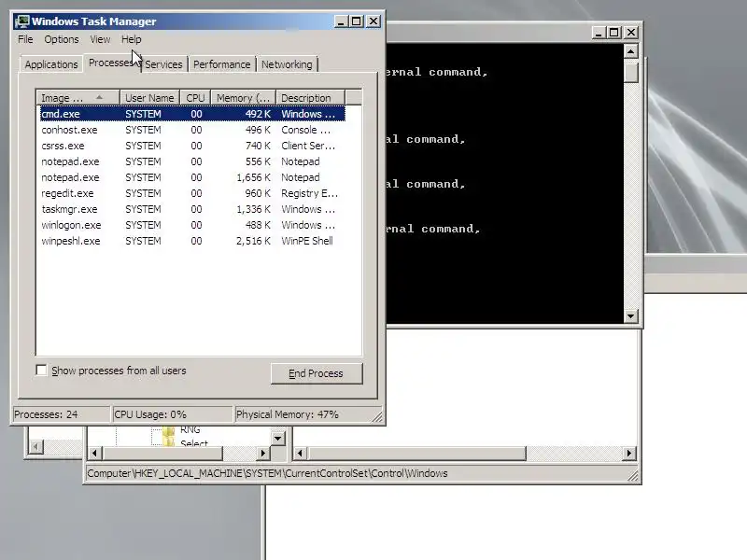Image resolution: width=747 pixels, height=560 pixels.
Task: Click Registry tree horizontal scroll right arrow
Action: [262, 454]
